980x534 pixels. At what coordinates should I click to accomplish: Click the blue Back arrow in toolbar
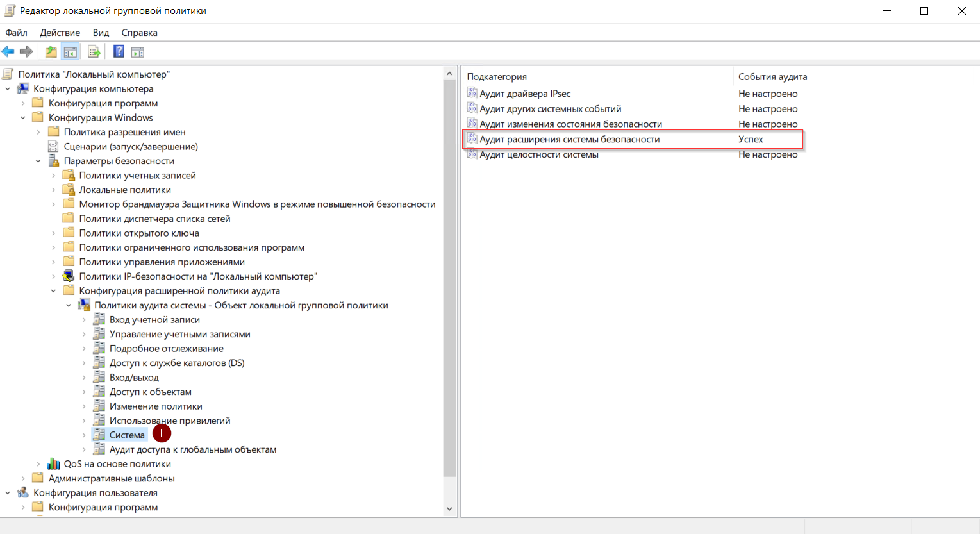8,52
